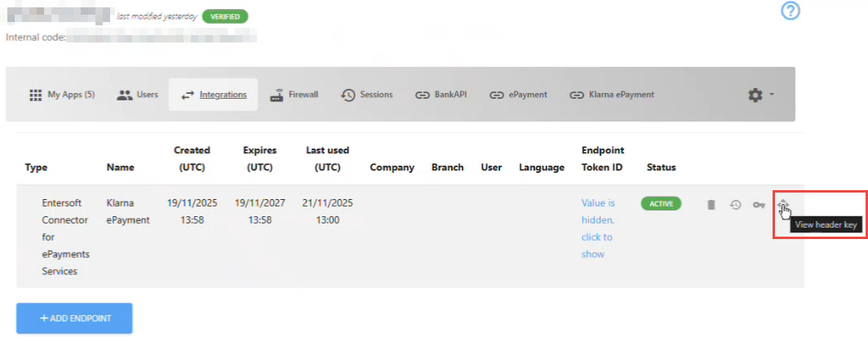Click the Created (UTC) column header
868x337 pixels.
(192, 159)
